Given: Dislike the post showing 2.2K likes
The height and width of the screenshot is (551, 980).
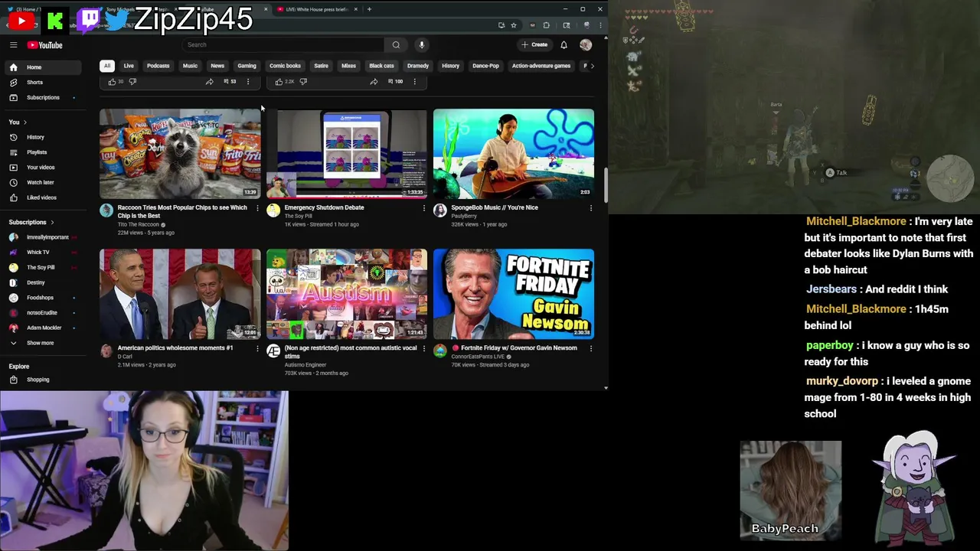Looking at the screenshot, I should [x=303, y=81].
